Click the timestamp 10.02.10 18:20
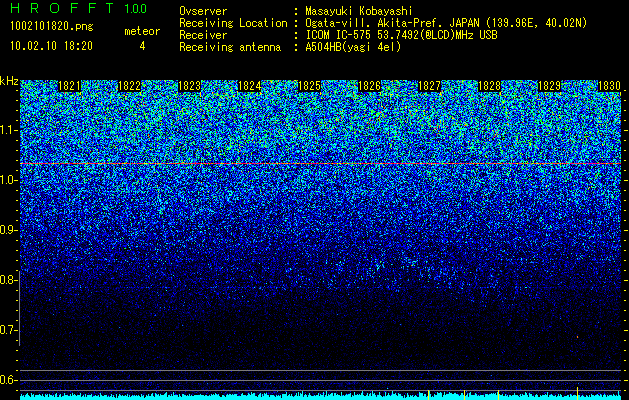This screenshot has height=400, width=629. (x=51, y=46)
